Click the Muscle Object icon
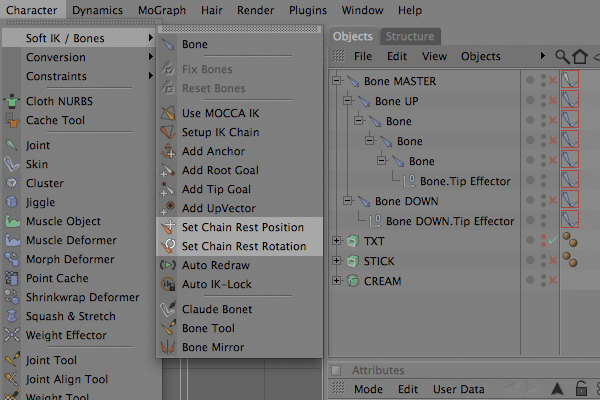This screenshot has width=600, height=400. 12,221
